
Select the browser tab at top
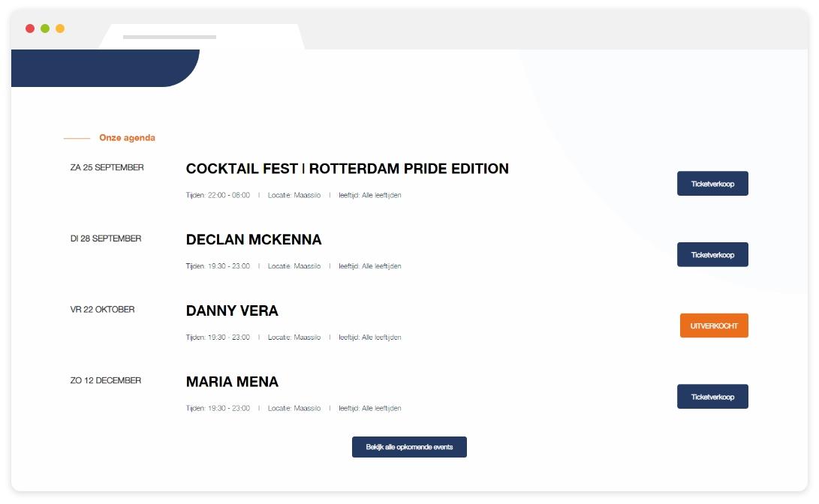[x=201, y=37]
